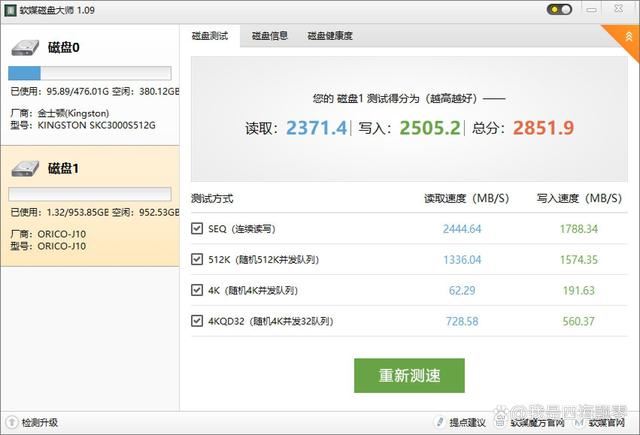This screenshot has width=640, height=435.
Task: Click the write score 2505.2
Action: point(430,128)
